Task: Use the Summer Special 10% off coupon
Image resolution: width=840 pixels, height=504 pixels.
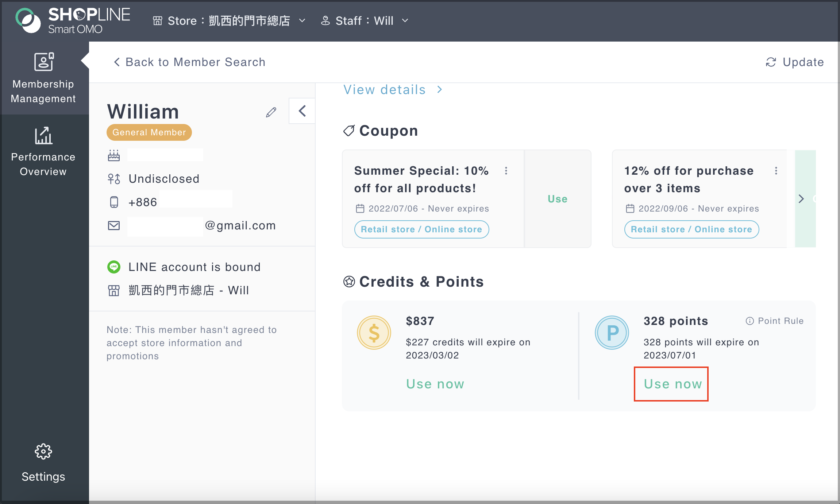Action: (558, 199)
